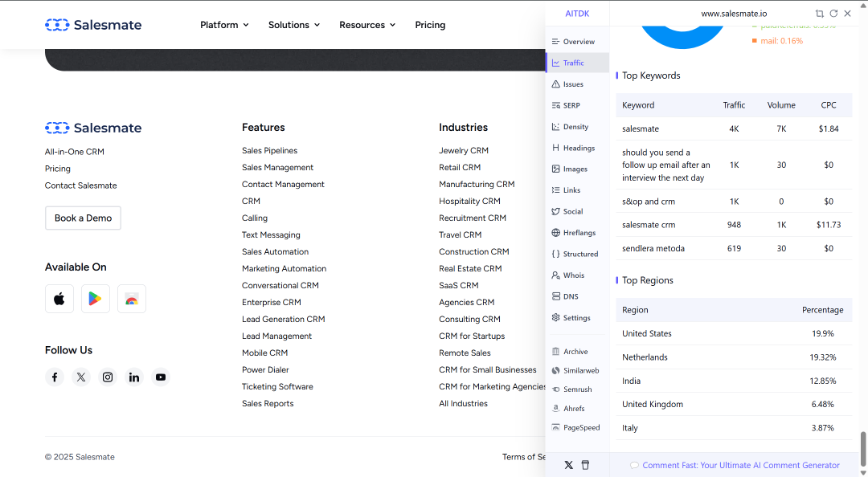The image size is (868, 477).
Task: Click the Salesmate logo in the footer
Action: tap(93, 128)
